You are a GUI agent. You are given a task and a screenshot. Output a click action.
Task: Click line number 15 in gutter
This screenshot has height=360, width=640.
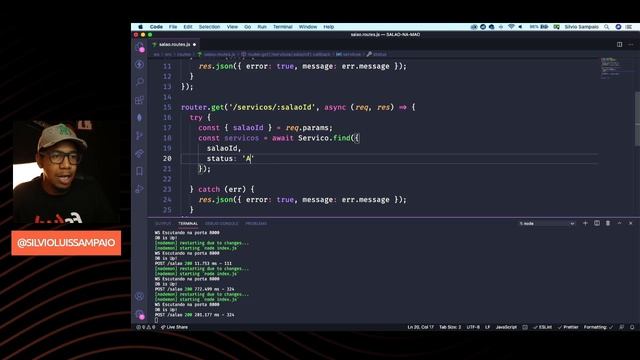[167, 107]
